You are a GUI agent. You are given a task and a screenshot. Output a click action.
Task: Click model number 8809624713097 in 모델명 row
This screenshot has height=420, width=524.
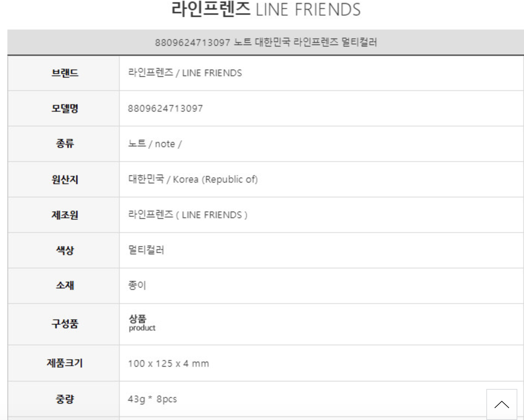[x=165, y=108]
